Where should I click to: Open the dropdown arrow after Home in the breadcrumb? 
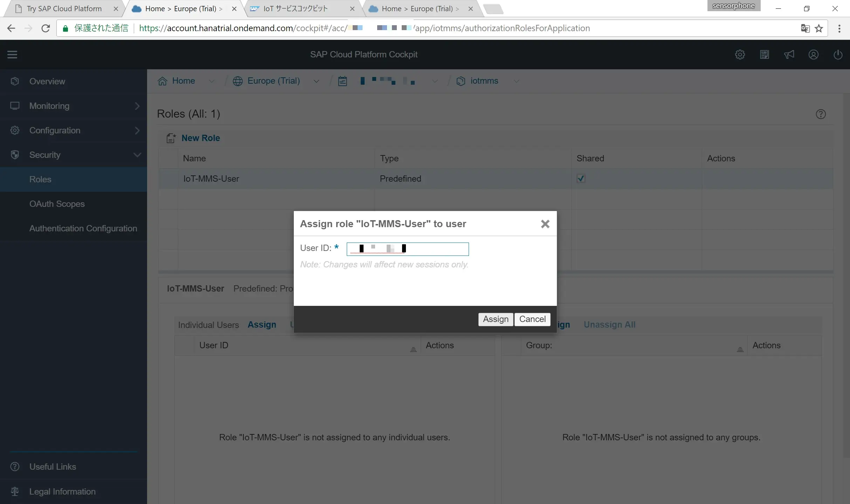tap(212, 81)
